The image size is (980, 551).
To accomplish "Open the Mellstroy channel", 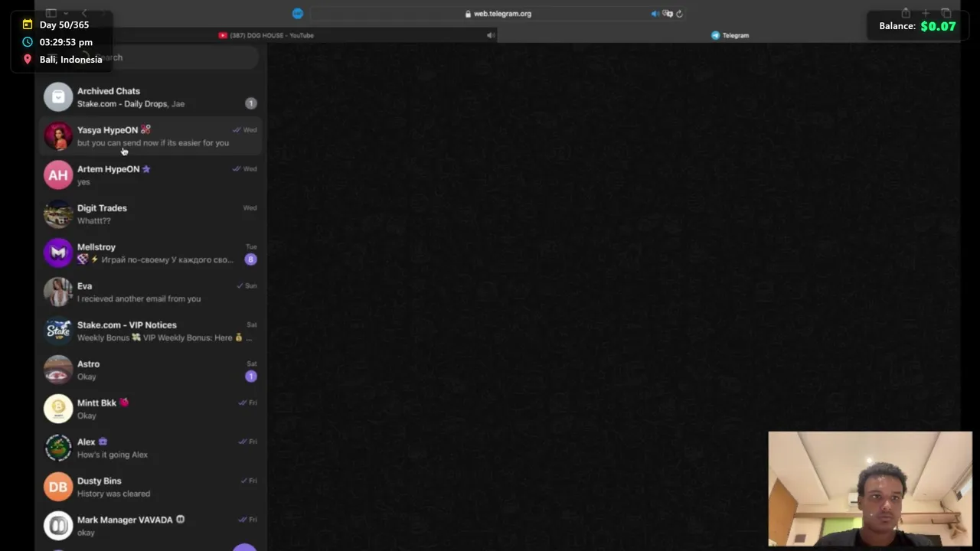I will tap(150, 253).
